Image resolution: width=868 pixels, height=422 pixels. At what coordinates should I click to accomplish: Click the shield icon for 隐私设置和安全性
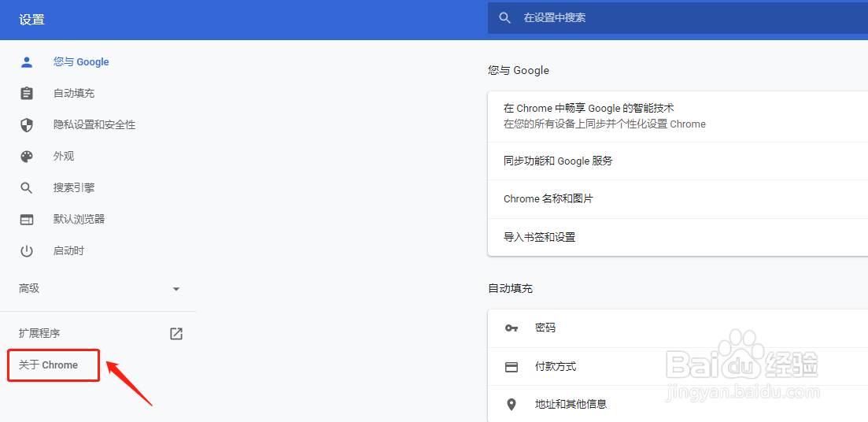pos(27,125)
